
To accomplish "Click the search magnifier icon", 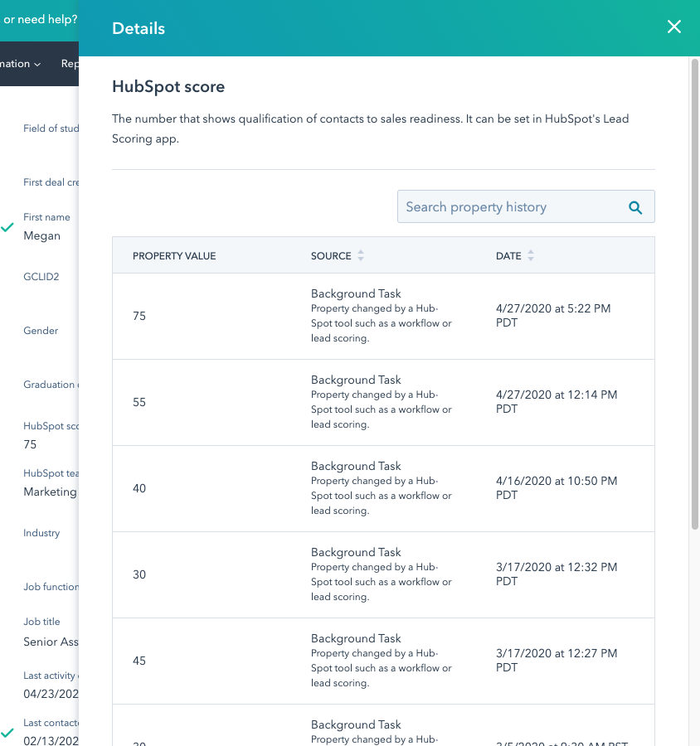I will click(x=635, y=207).
